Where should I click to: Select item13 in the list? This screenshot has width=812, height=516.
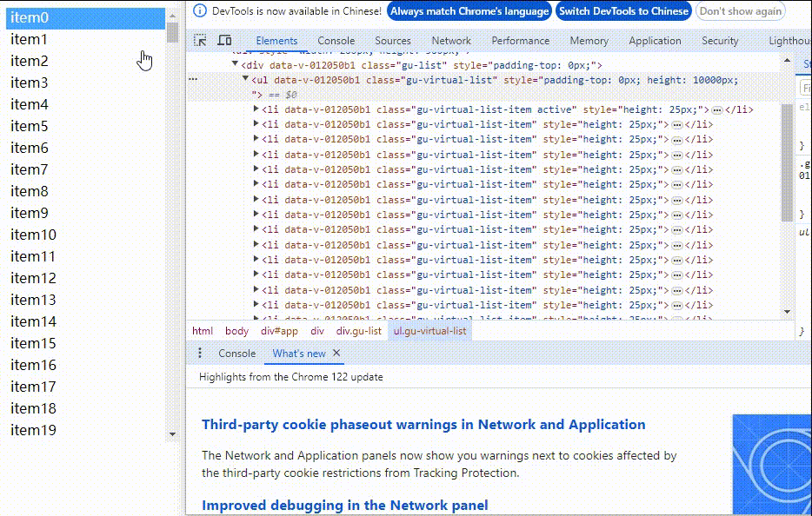pos(85,301)
